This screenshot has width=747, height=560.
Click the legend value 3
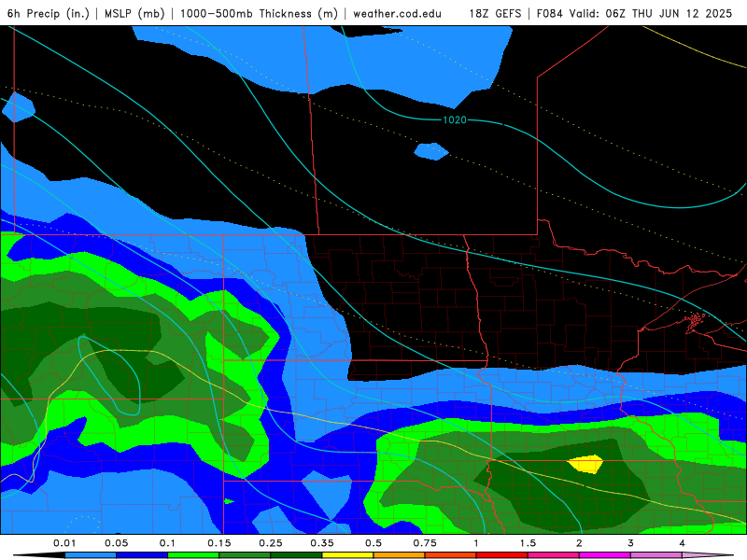tap(631, 543)
